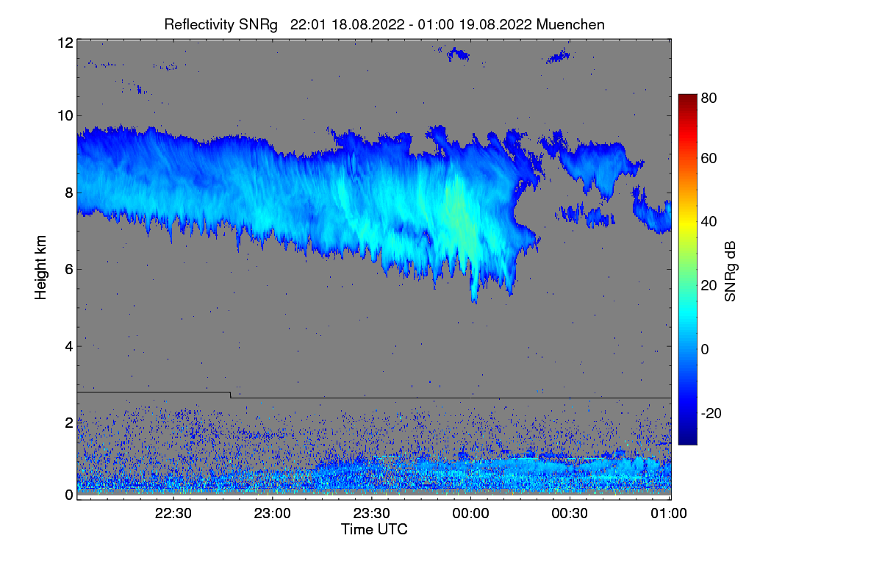Screen dimensions: 882x588
Task: Click the 'Muenchen' station name in title
Action: pos(570,24)
